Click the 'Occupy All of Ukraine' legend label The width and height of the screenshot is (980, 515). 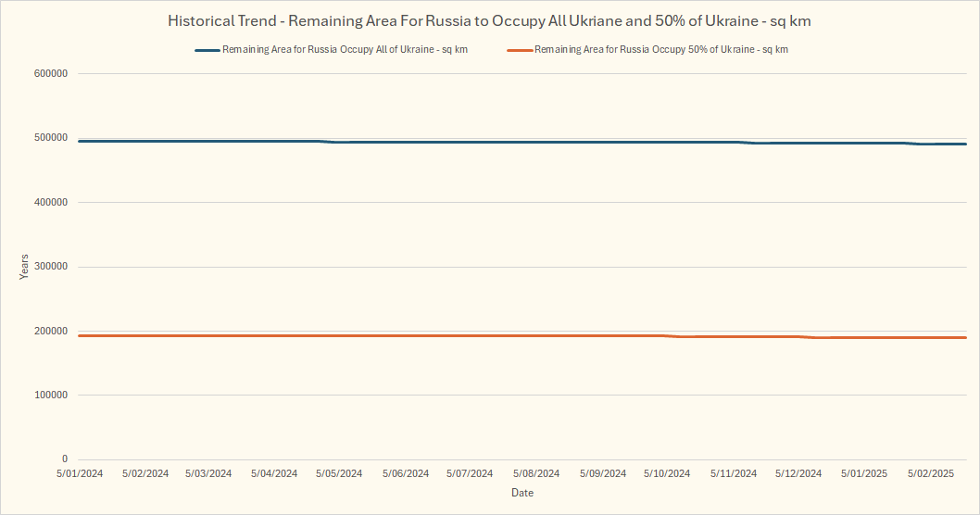point(344,50)
